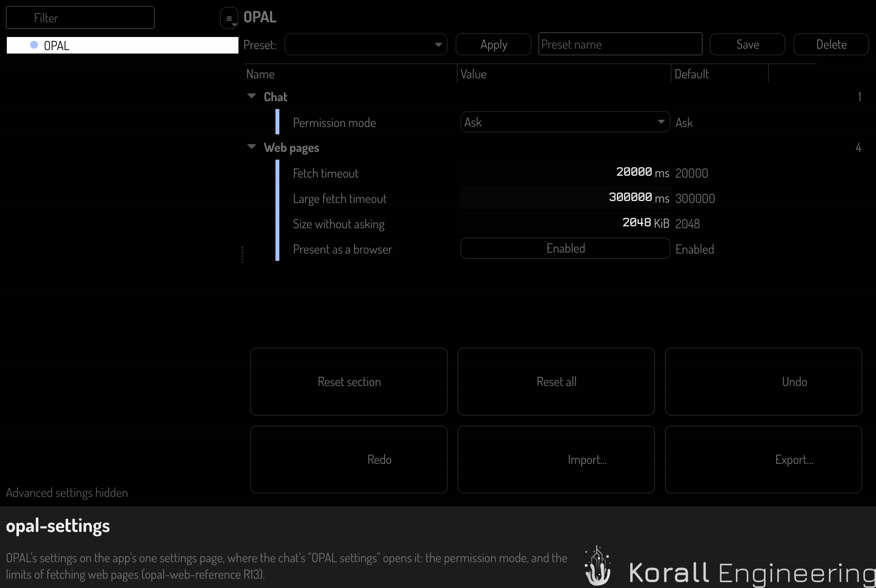Focus the Preset name input field
This screenshot has height=588, width=876.
coord(620,44)
